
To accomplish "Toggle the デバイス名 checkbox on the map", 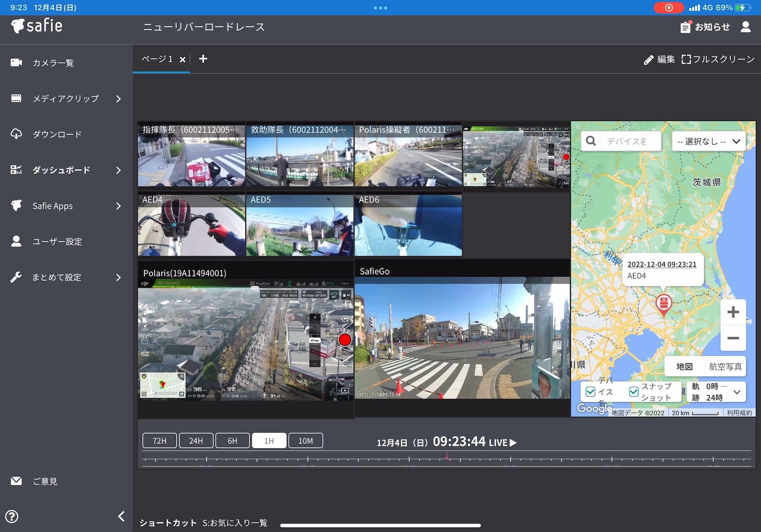I will (x=590, y=392).
